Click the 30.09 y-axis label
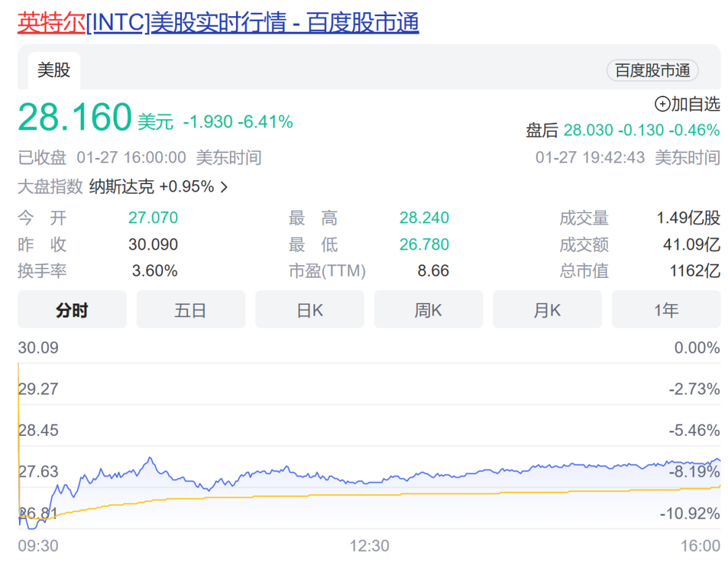This screenshot has width=728, height=562. coord(38,347)
